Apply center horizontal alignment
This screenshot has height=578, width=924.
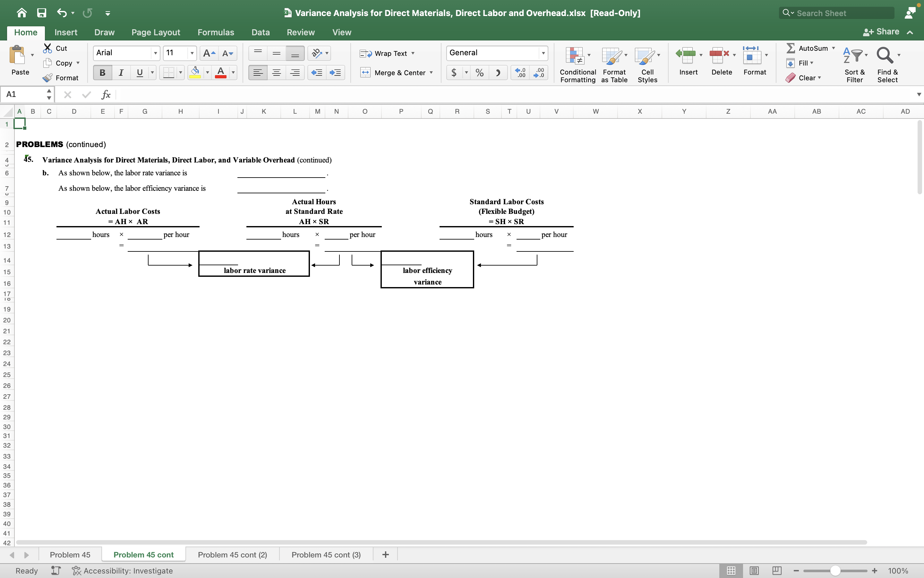[277, 72]
